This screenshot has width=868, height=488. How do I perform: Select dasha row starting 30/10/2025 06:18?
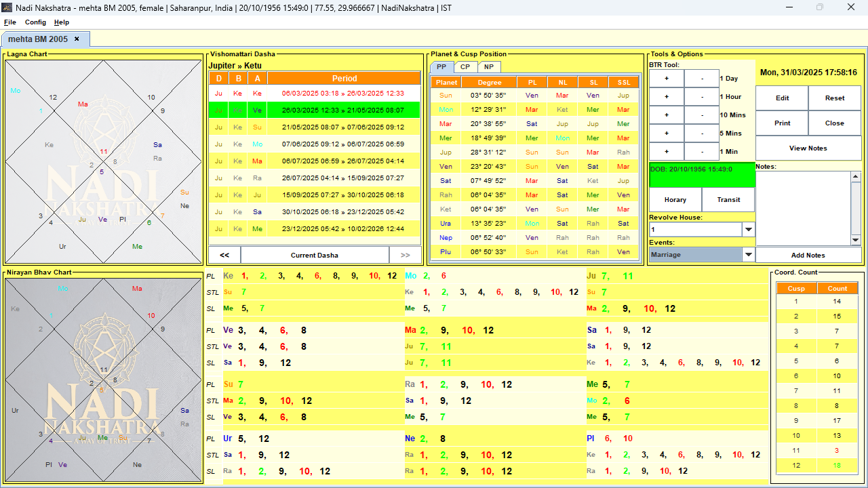click(315, 211)
